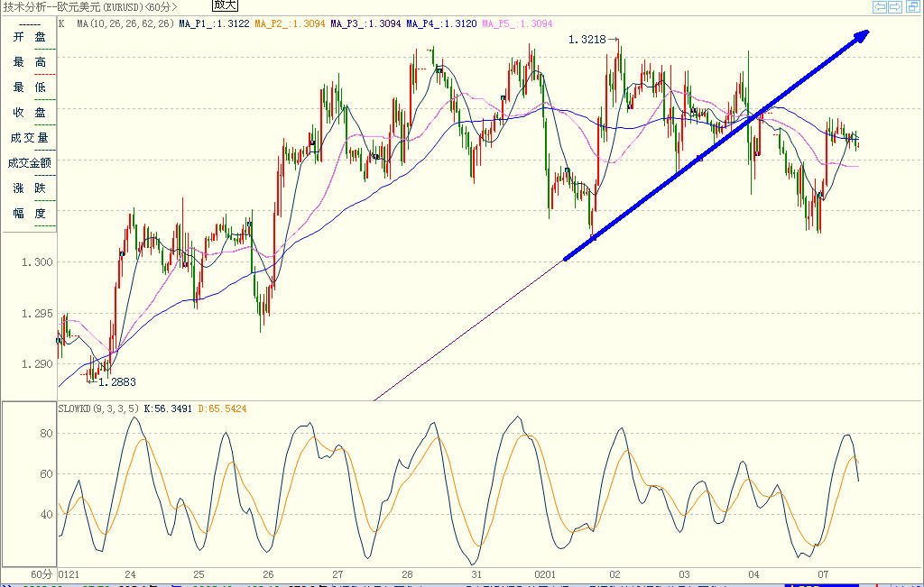This screenshot has width=924, height=587.
Task: Click the 60分 period label at bottom left
Action: (42, 574)
